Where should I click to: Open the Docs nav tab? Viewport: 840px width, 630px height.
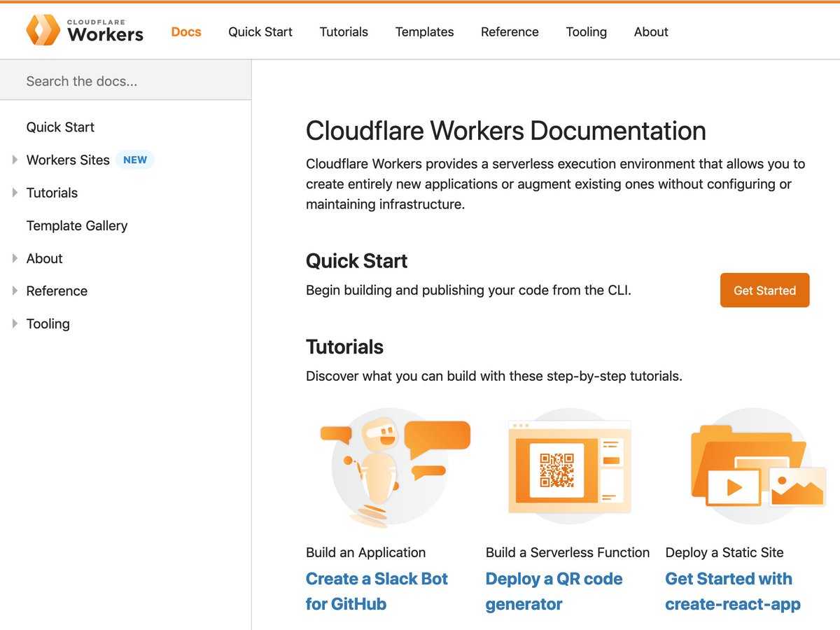coord(186,31)
